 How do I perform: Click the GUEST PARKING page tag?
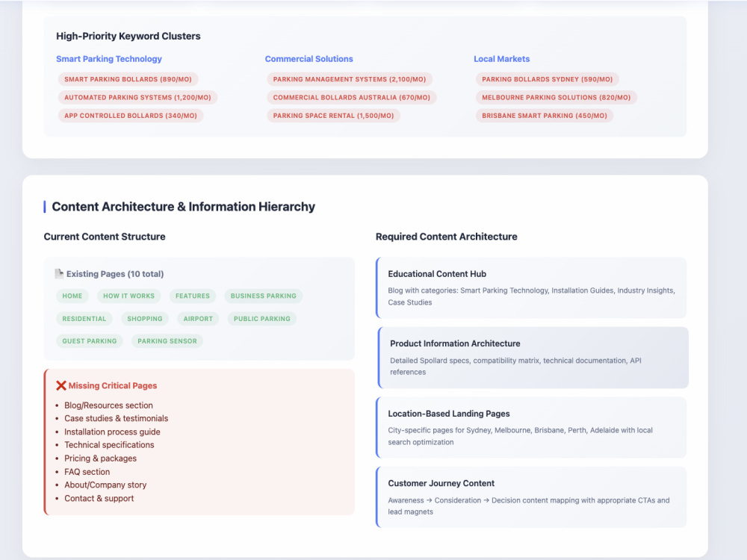click(x=90, y=341)
